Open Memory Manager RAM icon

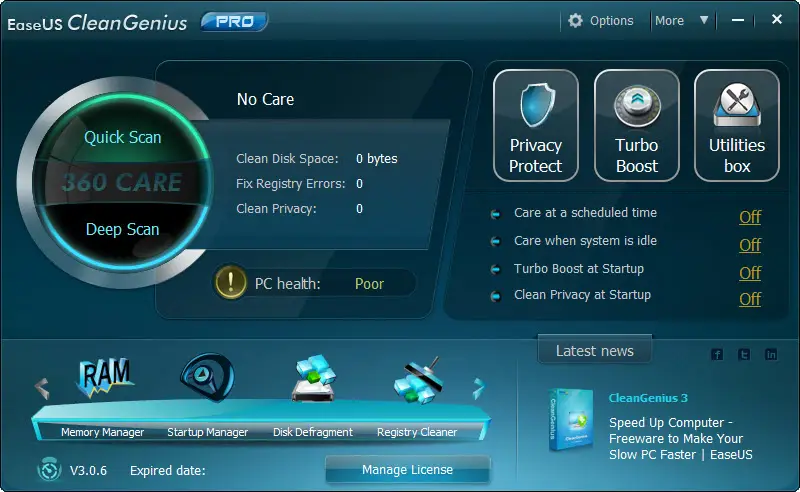point(105,377)
